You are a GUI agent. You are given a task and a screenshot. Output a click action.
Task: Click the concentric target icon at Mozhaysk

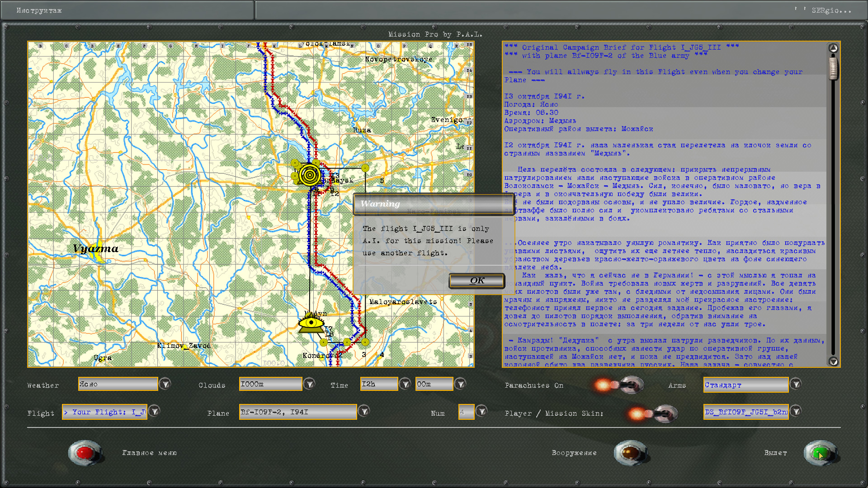tap(310, 175)
